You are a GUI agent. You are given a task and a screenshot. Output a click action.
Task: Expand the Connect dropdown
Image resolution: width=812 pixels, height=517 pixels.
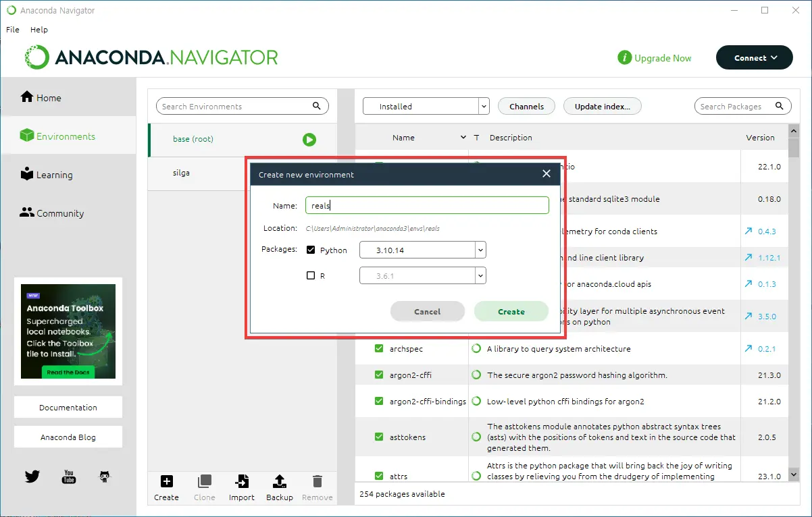754,57
